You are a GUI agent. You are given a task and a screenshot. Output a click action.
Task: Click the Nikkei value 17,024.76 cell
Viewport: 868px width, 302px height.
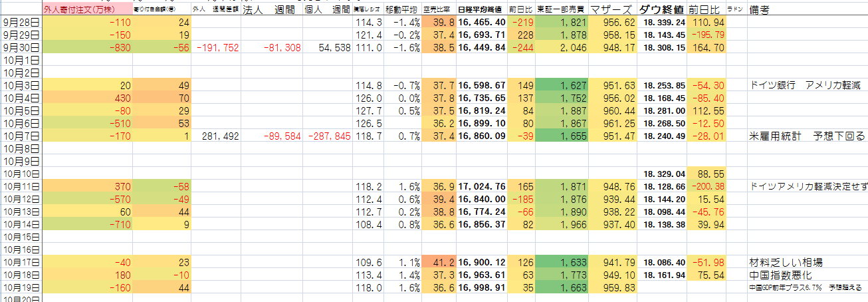482,186
